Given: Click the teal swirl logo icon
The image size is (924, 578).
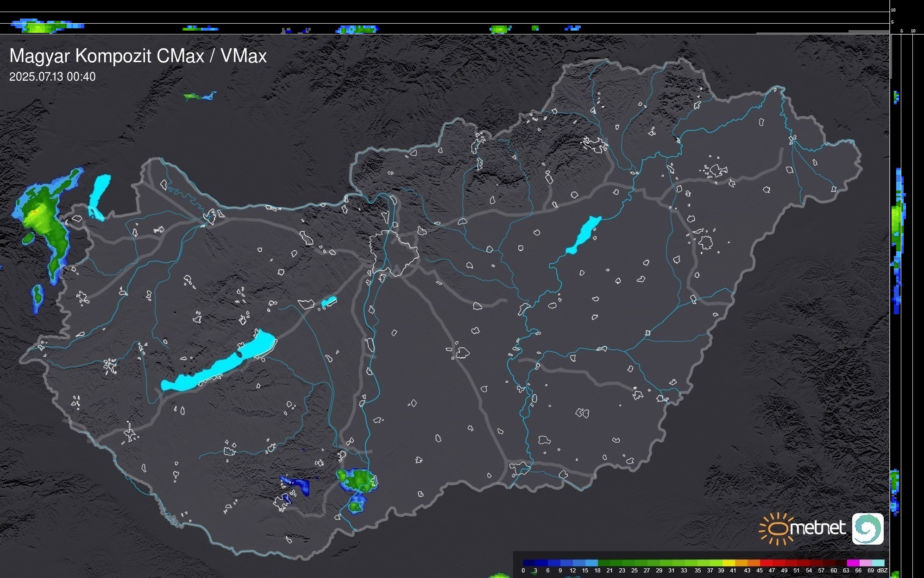Looking at the screenshot, I should (868, 528).
